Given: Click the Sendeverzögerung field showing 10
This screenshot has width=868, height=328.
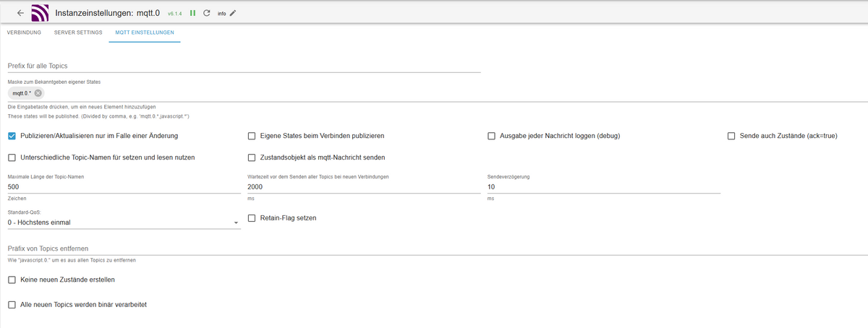Looking at the screenshot, I should [x=603, y=187].
